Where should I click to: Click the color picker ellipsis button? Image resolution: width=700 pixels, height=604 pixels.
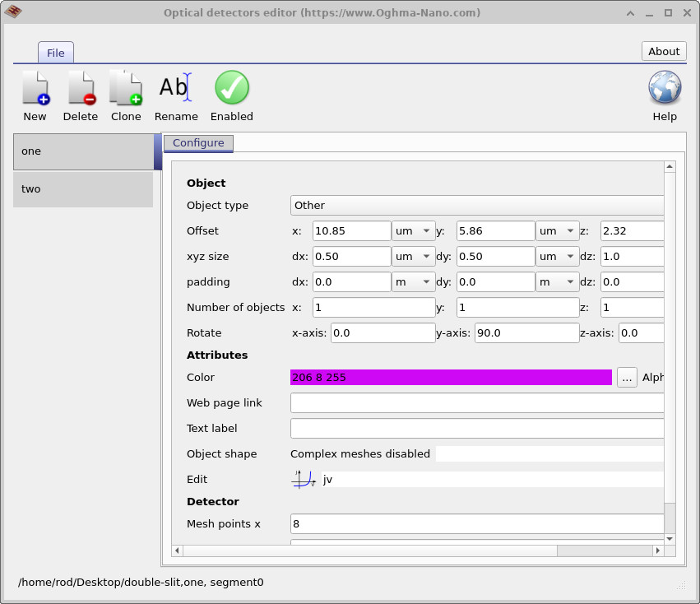627,378
